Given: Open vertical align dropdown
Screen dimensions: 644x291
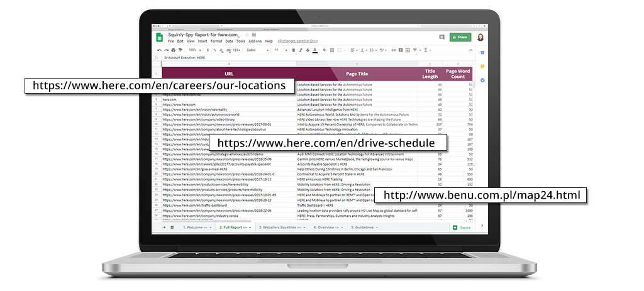Looking at the screenshot, I should point(364,50).
